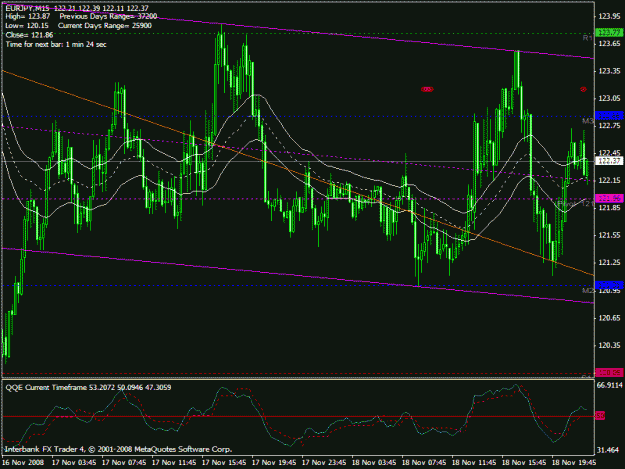Click 'Time for next bar' countdown text
625x469 pixels.
pyautogui.click(x=56, y=44)
